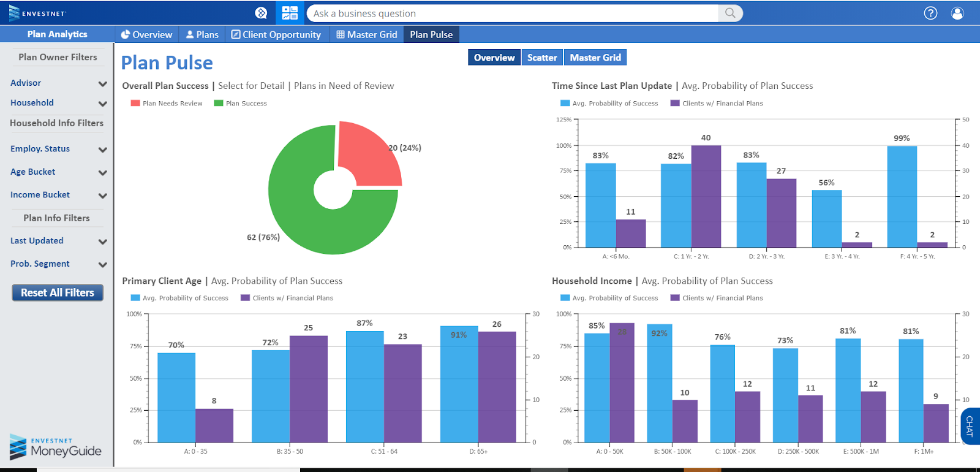The height and width of the screenshot is (472, 980).
Task: Toggle Avg. Probability legend in Household Income chart
Action: click(x=609, y=299)
